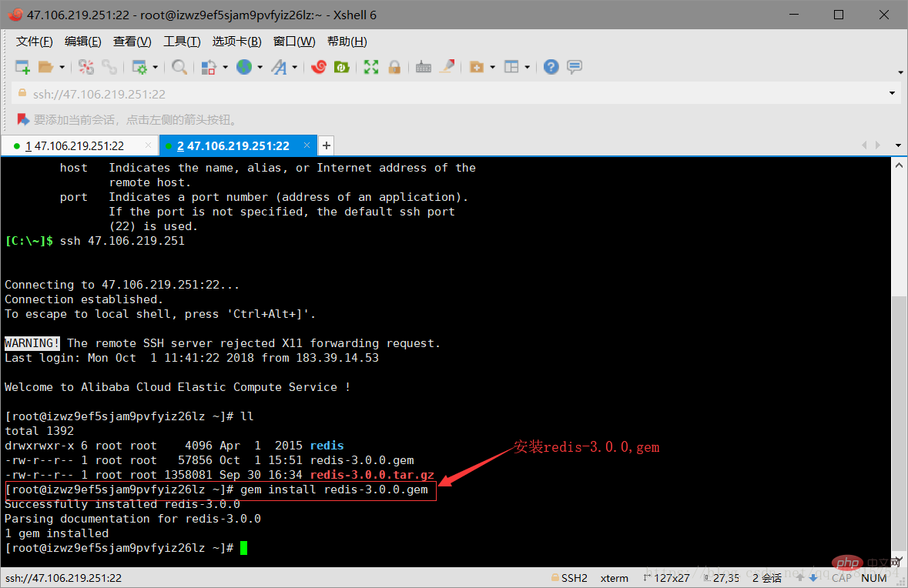Open the 工具(T) menu
Viewport: 908px width, 588px height.
coord(182,42)
